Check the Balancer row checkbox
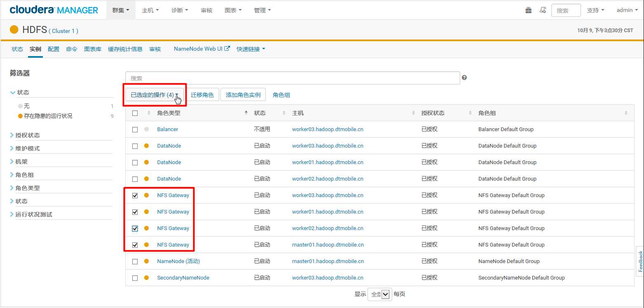644x308 pixels. coord(135,129)
